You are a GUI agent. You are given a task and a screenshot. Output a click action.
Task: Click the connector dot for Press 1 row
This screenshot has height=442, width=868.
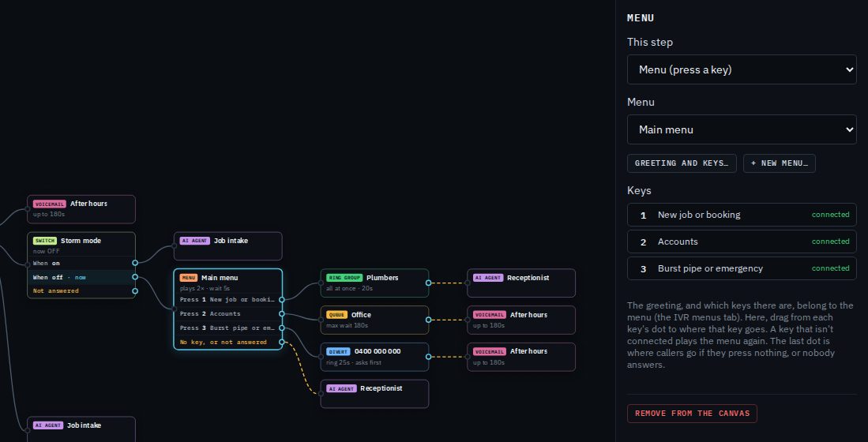282,299
